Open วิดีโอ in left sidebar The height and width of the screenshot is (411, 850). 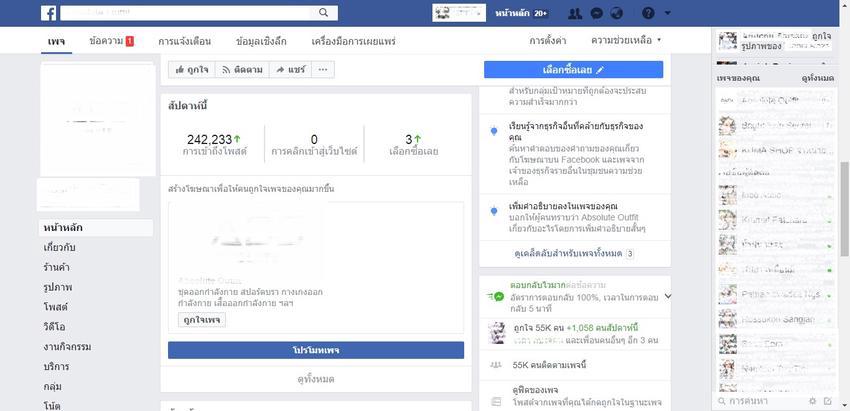(54, 327)
